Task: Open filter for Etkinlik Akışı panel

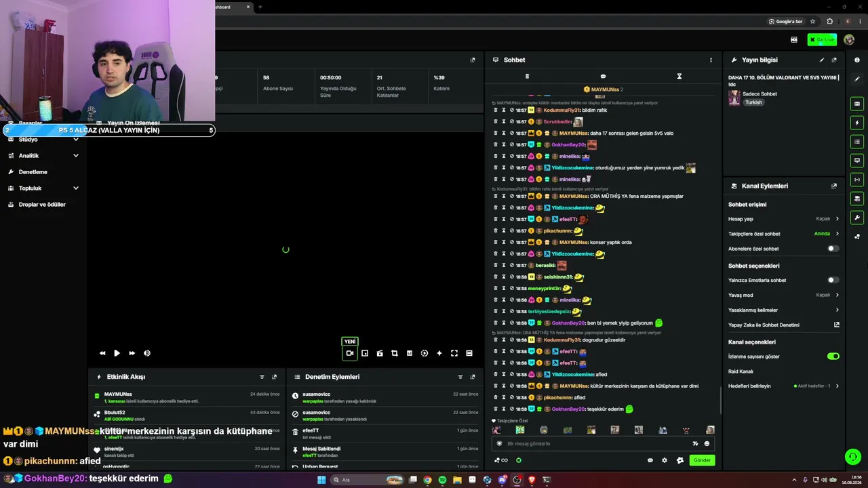Action: click(x=262, y=377)
